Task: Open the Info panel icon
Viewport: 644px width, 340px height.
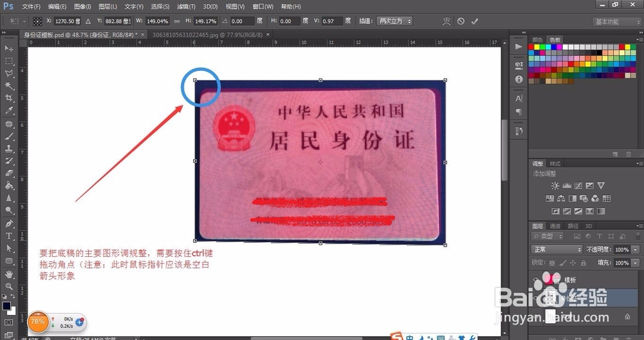Action: [518, 79]
